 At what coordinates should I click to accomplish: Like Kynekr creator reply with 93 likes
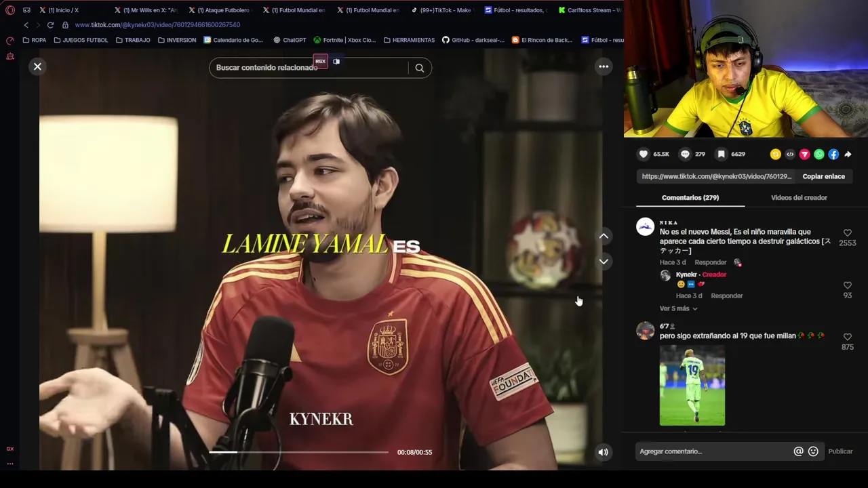coord(847,286)
